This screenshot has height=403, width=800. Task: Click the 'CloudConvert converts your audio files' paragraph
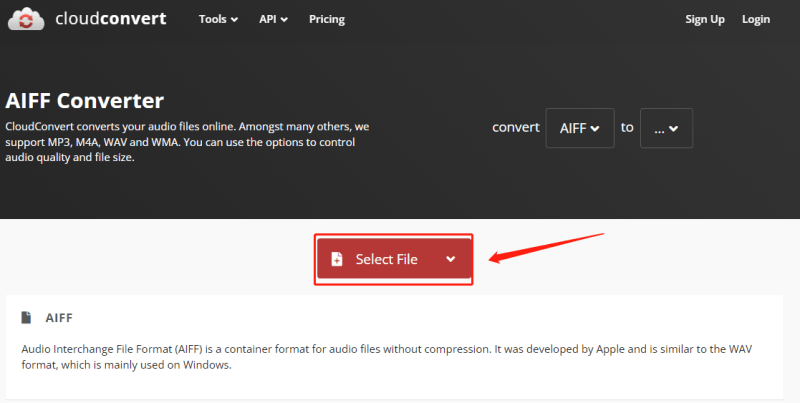(187, 142)
